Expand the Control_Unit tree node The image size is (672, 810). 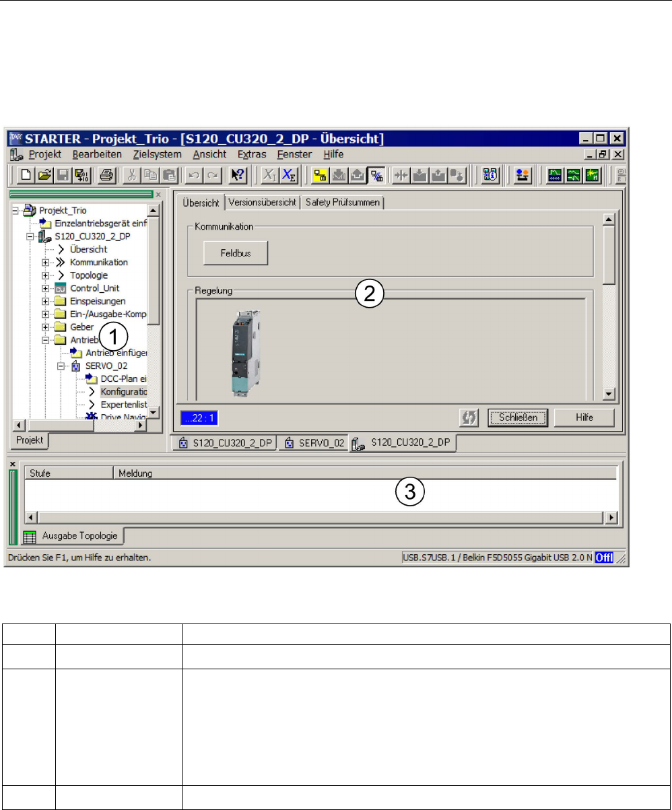coord(45,288)
